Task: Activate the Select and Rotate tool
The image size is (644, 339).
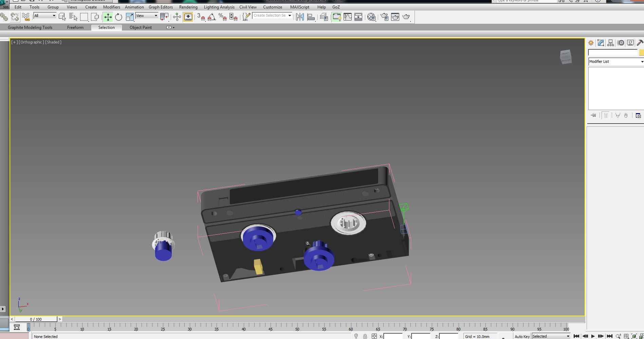Action: click(x=118, y=17)
